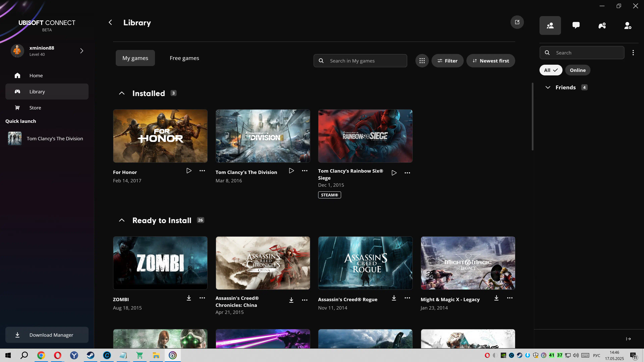Play Tom Clancy's The Division

coord(291,171)
